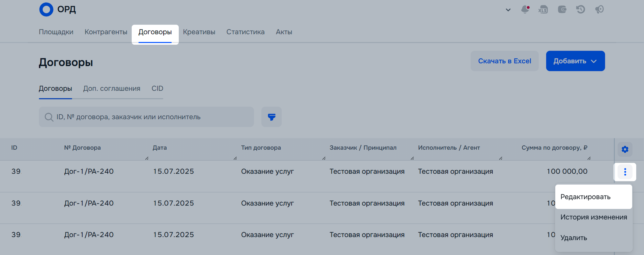Click first row contract number Дог-1/РА-240
This screenshot has width=644, height=255.
click(x=89, y=172)
